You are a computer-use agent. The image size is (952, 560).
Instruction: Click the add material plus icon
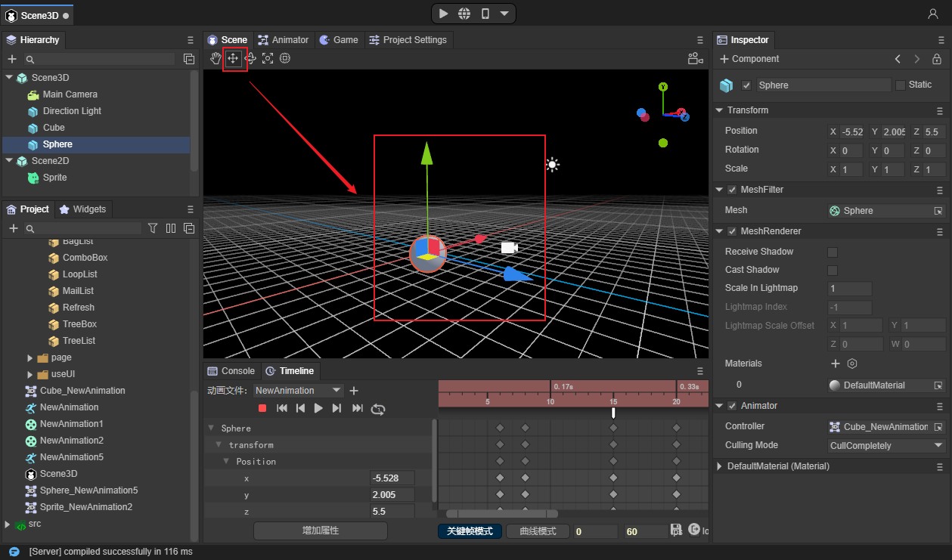tap(836, 364)
